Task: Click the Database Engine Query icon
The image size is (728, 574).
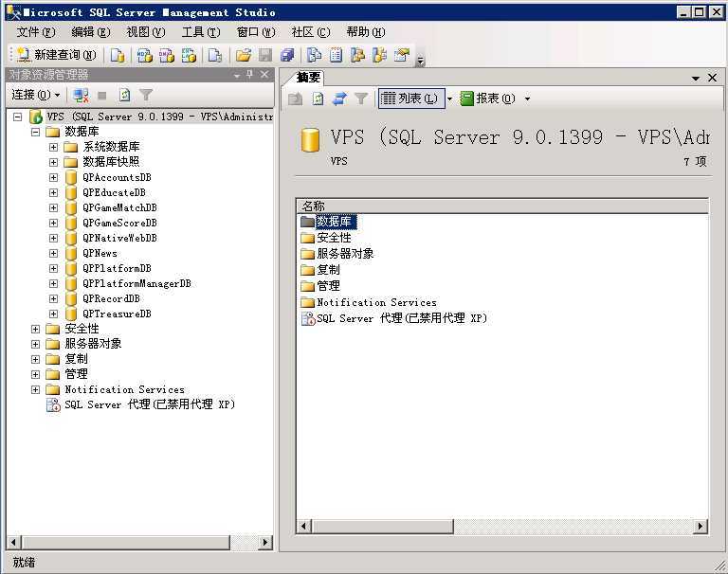Action: coord(118,55)
